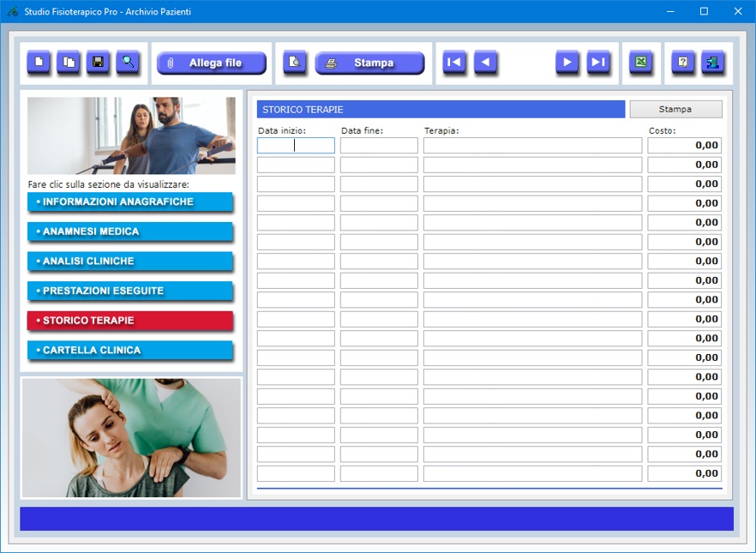Open ANAMNESI MEDICA section

point(130,231)
